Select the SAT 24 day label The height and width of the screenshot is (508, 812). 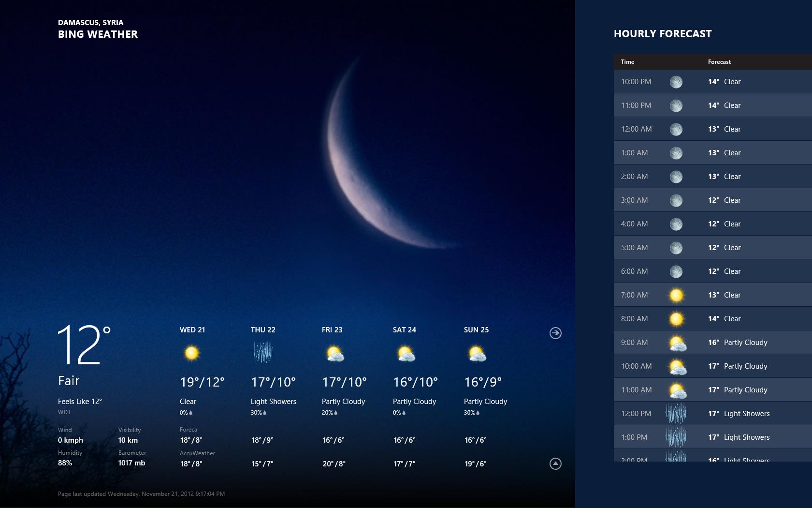[405, 330]
